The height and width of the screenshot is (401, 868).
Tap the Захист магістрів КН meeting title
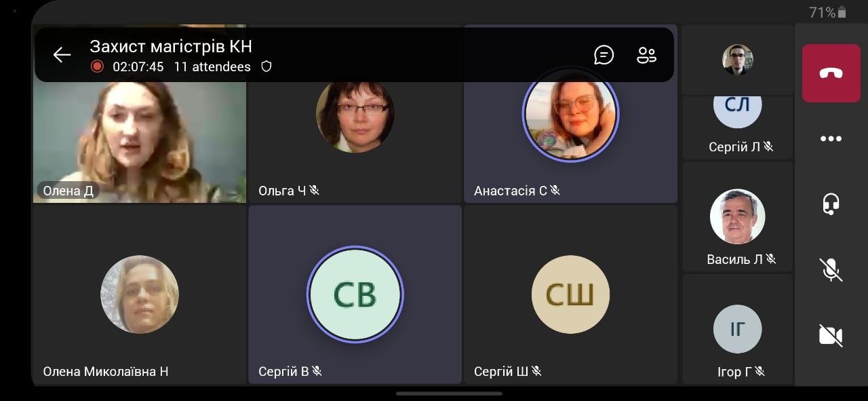pyautogui.click(x=171, y=46)
